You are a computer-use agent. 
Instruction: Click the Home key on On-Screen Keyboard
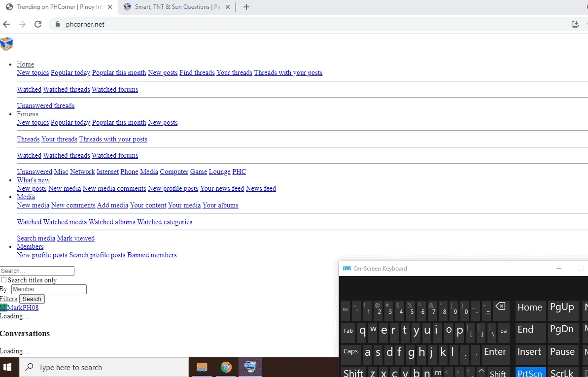pos(530,310)
